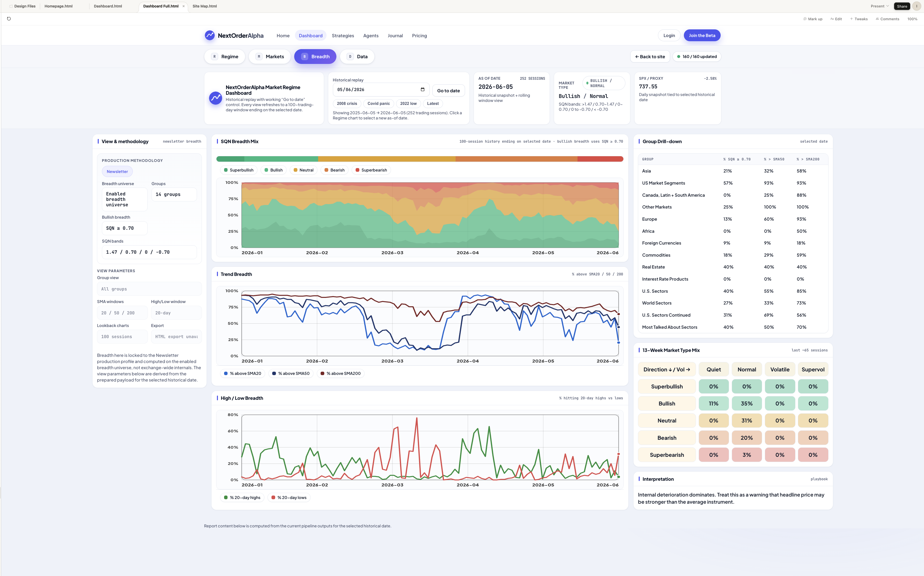Jump to the 2008 crisis preset
Image resolution: width=924 pixels, height=576 pixels.
(x=346, y=104)
